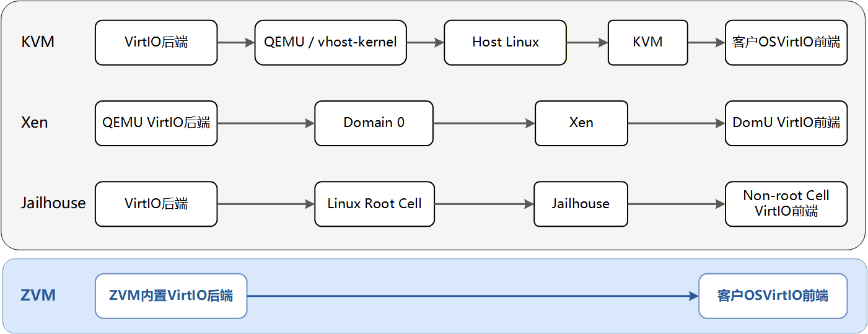Click the Host Linux box
868x334 pixels.
coord(506,42)
